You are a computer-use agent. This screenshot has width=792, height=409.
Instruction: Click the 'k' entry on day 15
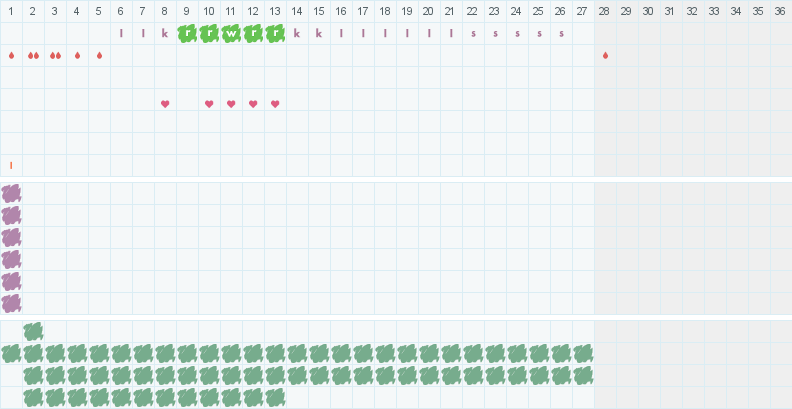319,33
